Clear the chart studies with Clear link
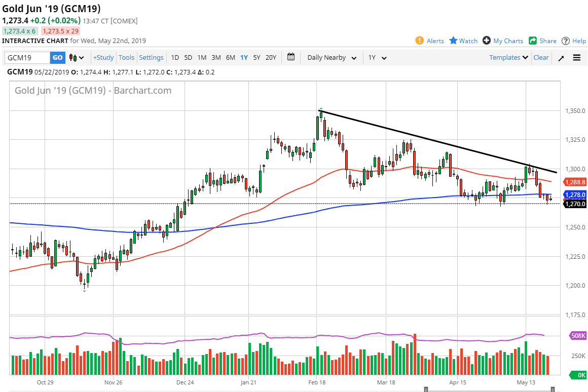This screenshot has height=392, width=588. pyautogui.click(x=541, y=57)
